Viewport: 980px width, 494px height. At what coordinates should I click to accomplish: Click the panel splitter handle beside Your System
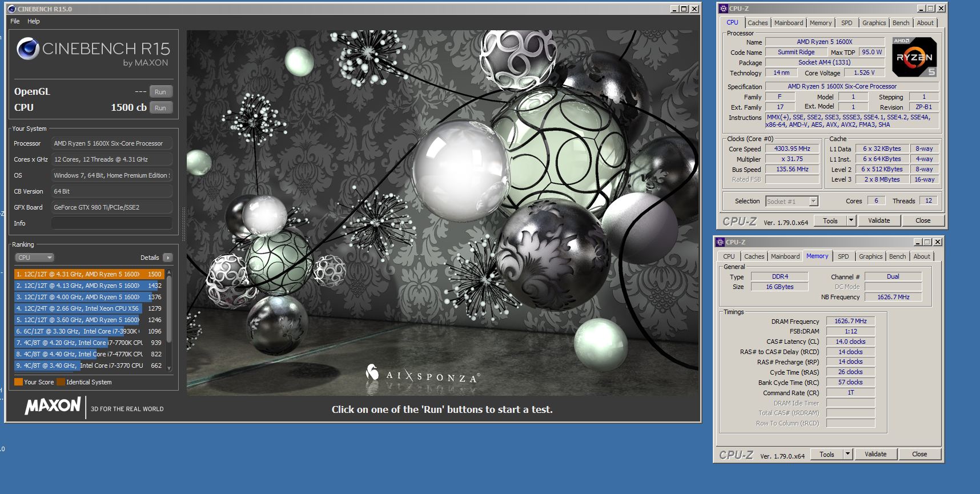click(x=183, y=224)
